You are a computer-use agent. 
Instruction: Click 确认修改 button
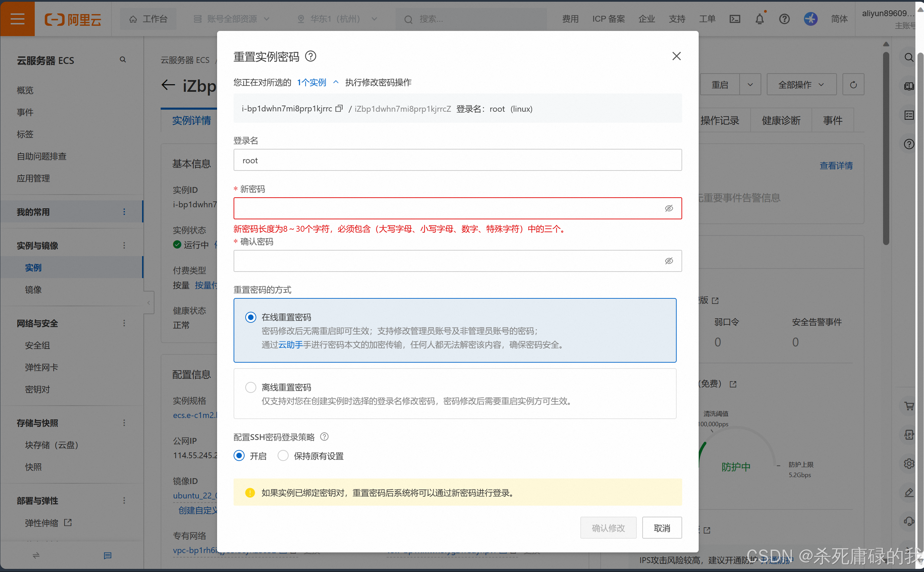click(x=608, y=528)
